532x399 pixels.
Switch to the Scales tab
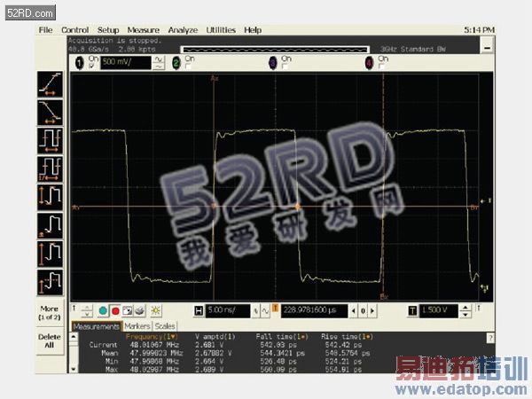165,326
